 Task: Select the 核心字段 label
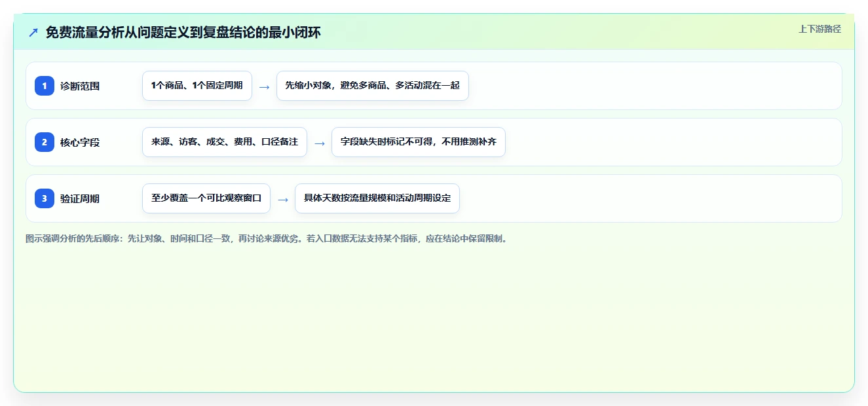coord(80,142)
